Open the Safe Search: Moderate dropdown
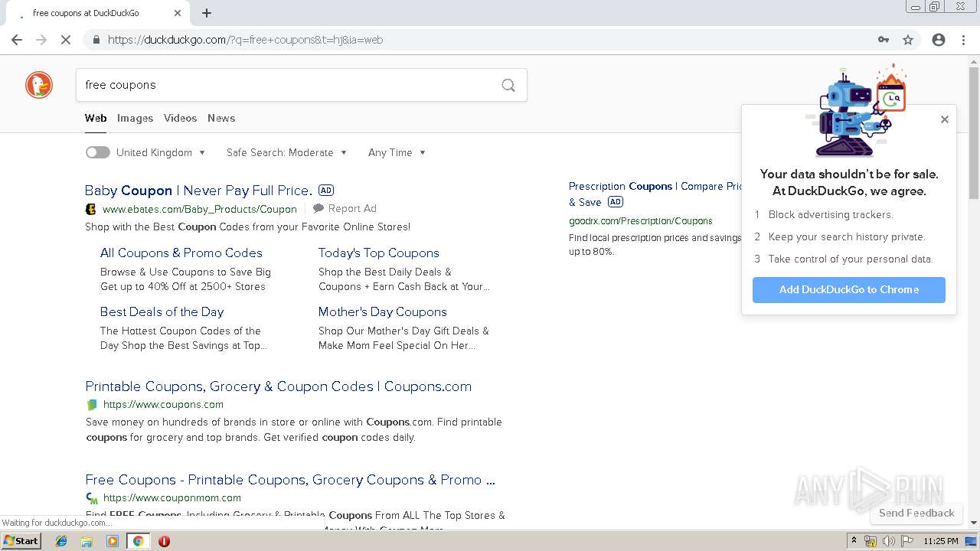Viewport: 980px width, 551px height. tap(286, 153)
